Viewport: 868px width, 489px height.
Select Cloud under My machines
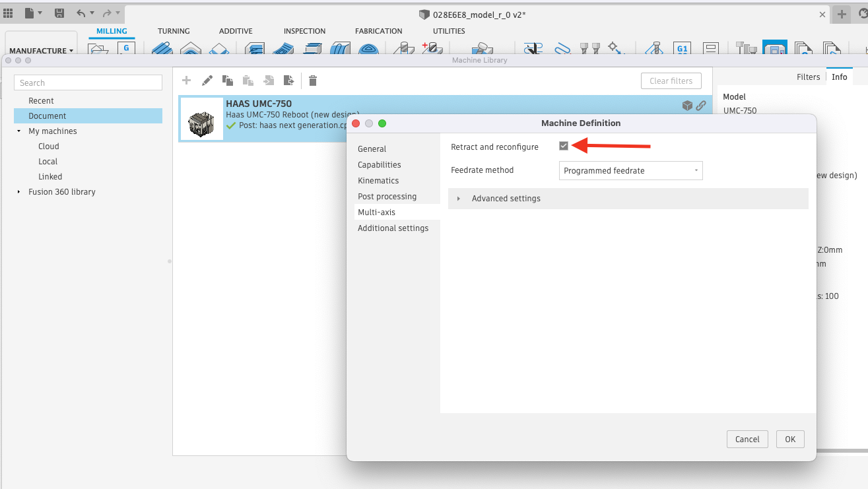click(x=49, y=147)
